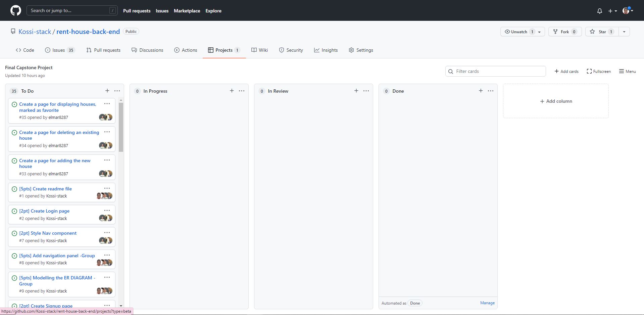Open the project Menu
The width and height of the screenshot is (644, 315).
tap(628, 71)
